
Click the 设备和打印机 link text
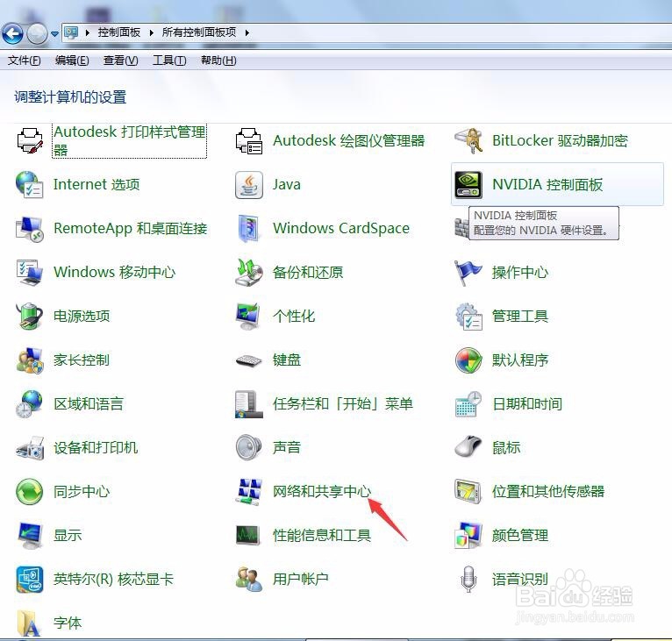click(96, 448)
